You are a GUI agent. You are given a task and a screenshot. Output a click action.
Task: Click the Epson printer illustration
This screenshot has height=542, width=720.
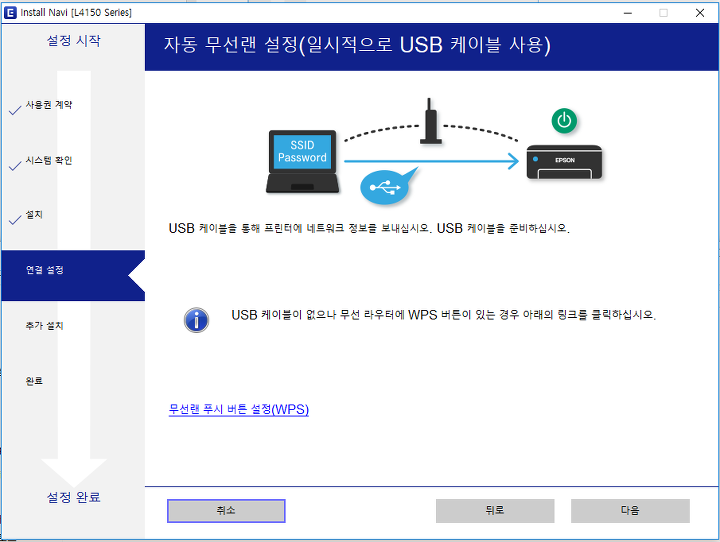pos(564,162)
